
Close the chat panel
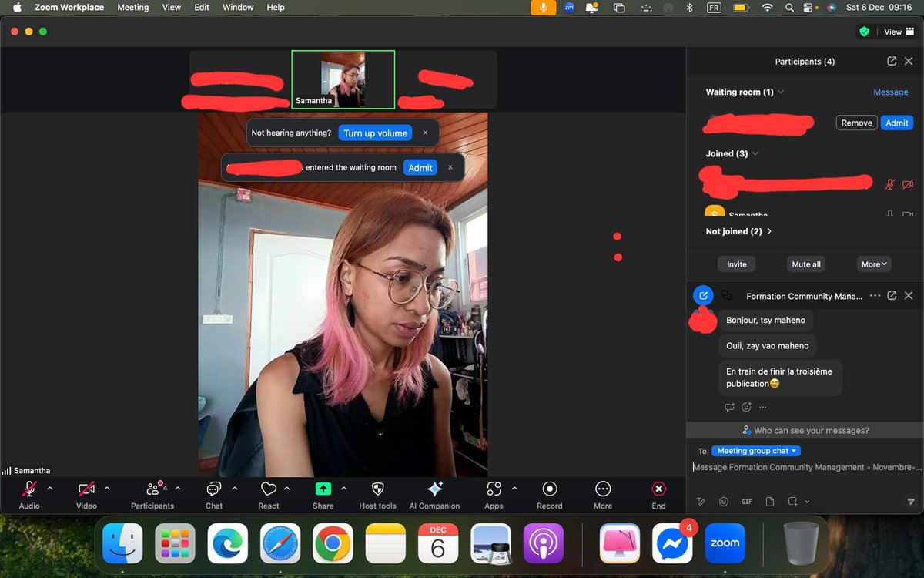click(x=909, y=295)
